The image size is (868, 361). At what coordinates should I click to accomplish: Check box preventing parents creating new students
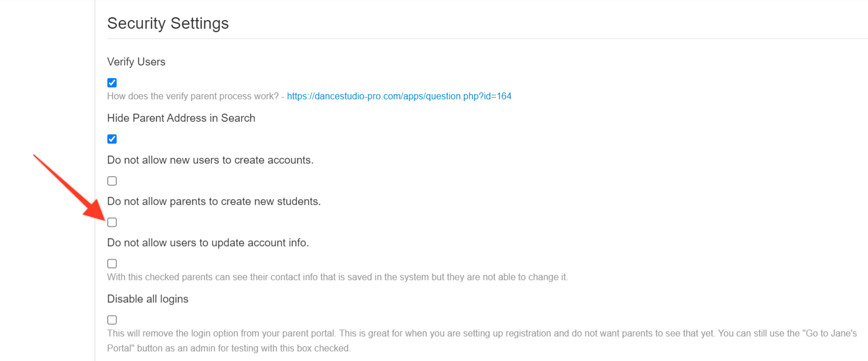coord(112,222)
